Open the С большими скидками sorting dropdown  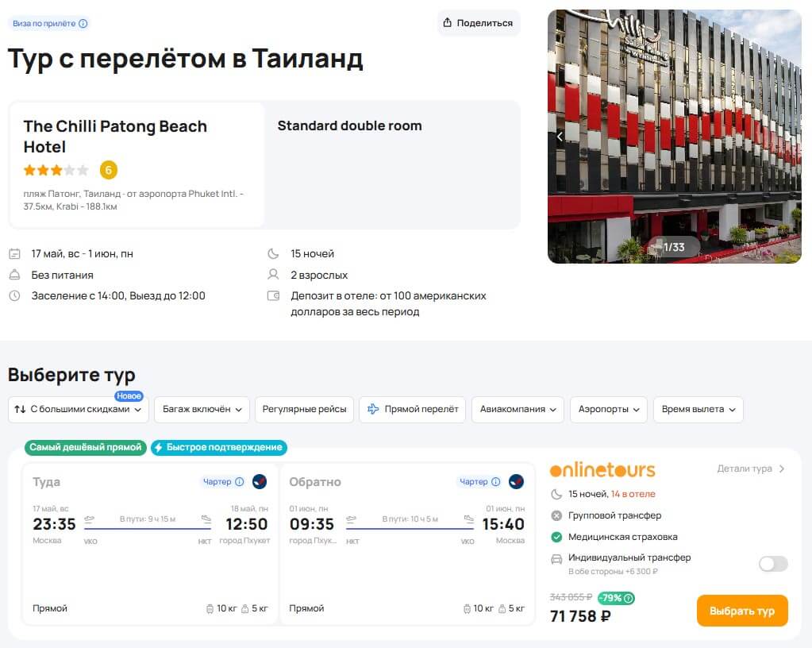click(x=79, y=409)
